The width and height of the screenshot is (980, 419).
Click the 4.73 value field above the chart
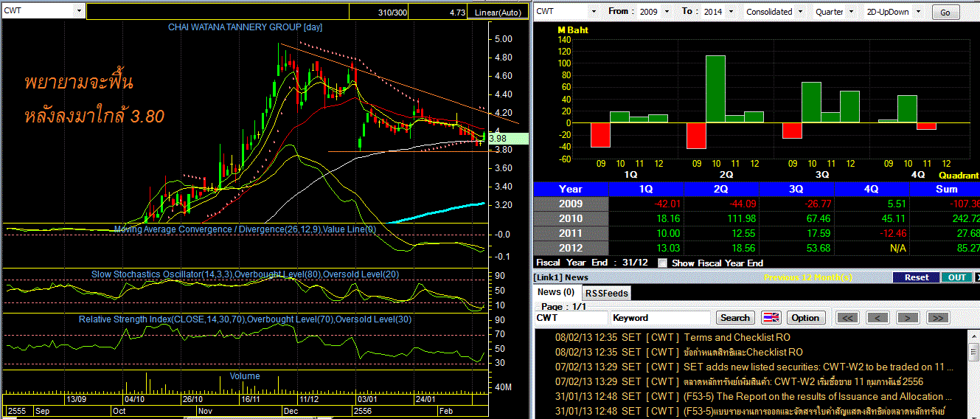[x=439, y=12]
